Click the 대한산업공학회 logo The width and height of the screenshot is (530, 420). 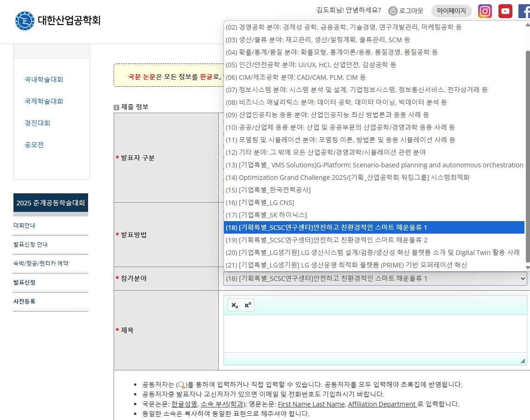[57, 20]
